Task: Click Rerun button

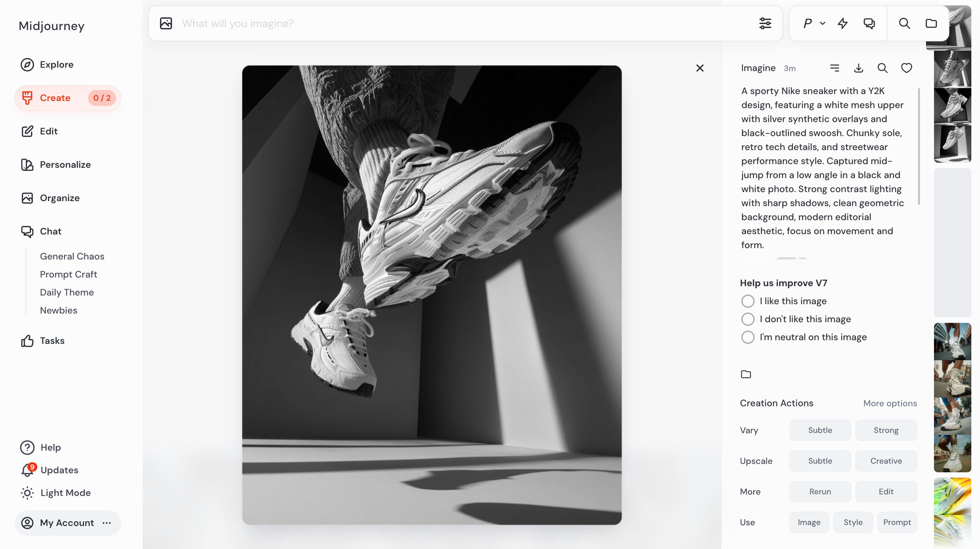Action: coord(820,492)
